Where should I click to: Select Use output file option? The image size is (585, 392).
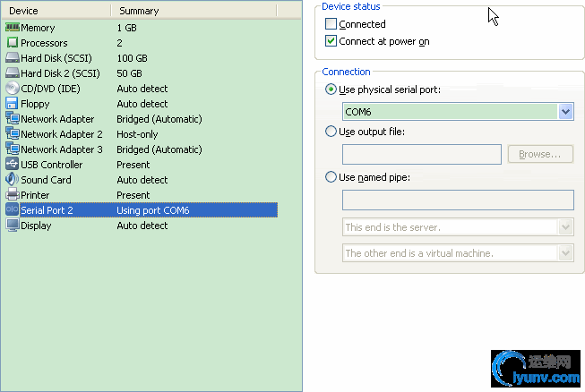tap(331, 132)
